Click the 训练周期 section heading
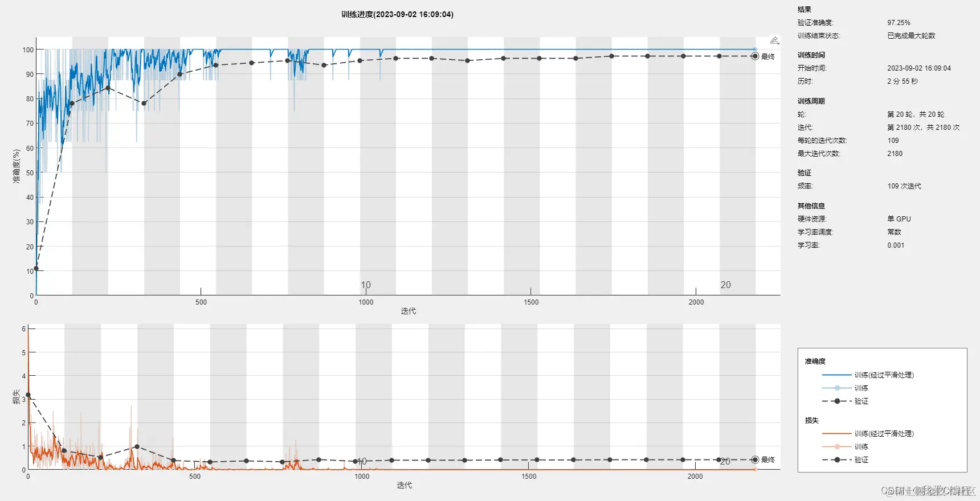The height and width of the screenshot is (501, 980). [811, 101]
